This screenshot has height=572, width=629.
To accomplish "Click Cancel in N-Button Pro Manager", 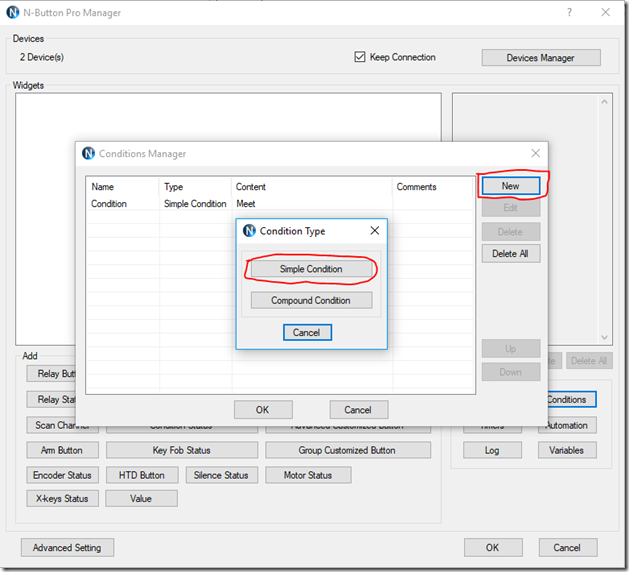I will [x=568, y=548].
